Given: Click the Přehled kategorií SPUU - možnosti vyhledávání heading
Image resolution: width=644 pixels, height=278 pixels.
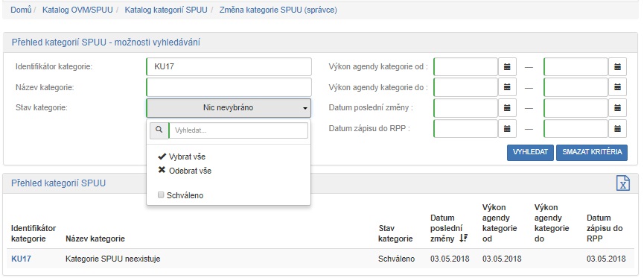Looking at the screenshot, I should pyautogui.click(x=106, y=42).
